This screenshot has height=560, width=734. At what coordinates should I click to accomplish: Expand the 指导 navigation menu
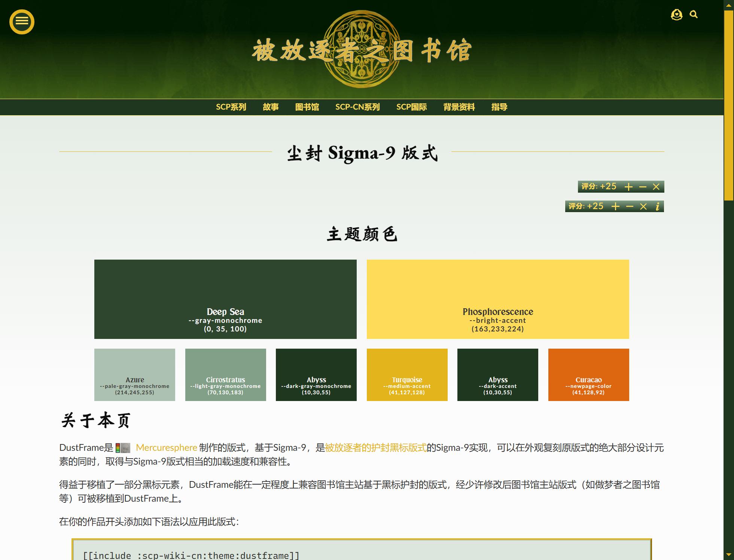pyautogui.click(x=499, y=107)
